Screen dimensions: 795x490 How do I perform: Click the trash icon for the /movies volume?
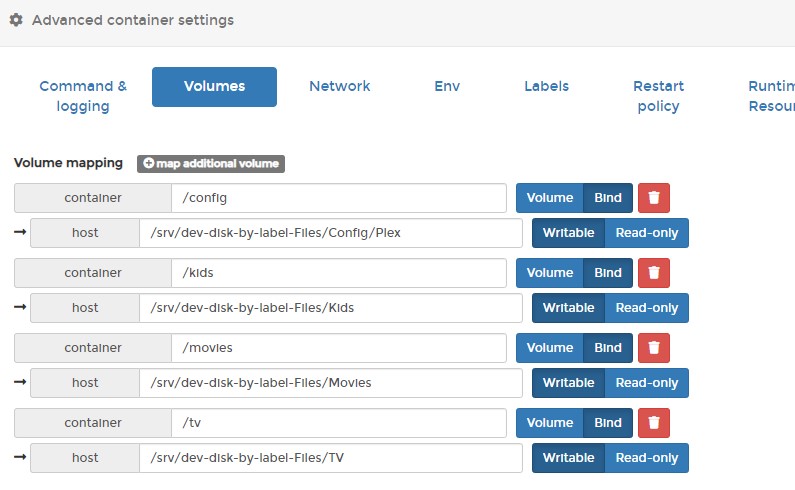coord(654,348)
